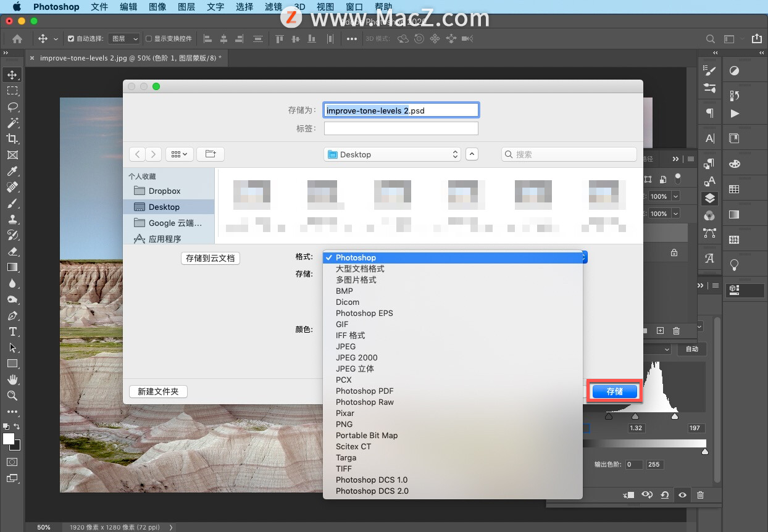Select the Frame tool
This screenshot has width=768, height=532.
click(x=12, y=155)
